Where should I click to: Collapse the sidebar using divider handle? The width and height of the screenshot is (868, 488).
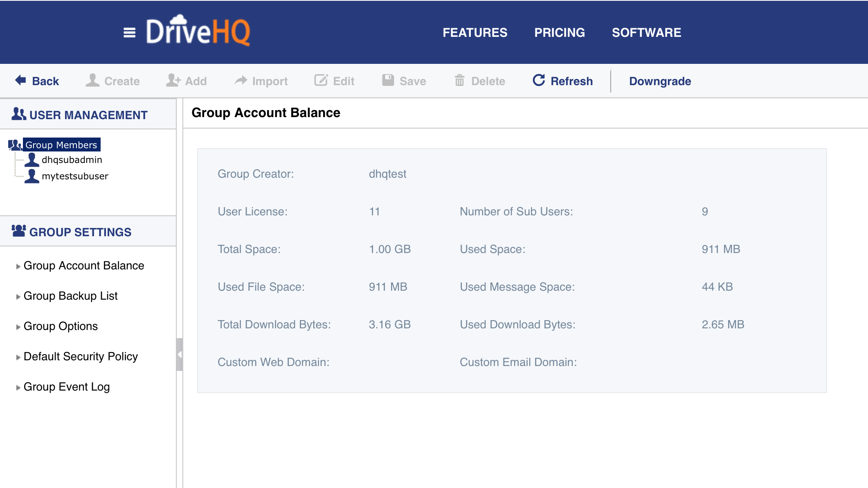point(179,355)
